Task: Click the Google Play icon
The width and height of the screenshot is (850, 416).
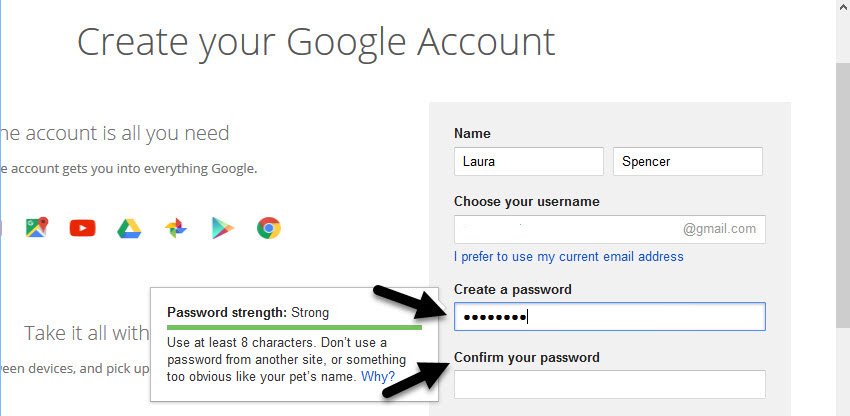Action: pos(222,228)
